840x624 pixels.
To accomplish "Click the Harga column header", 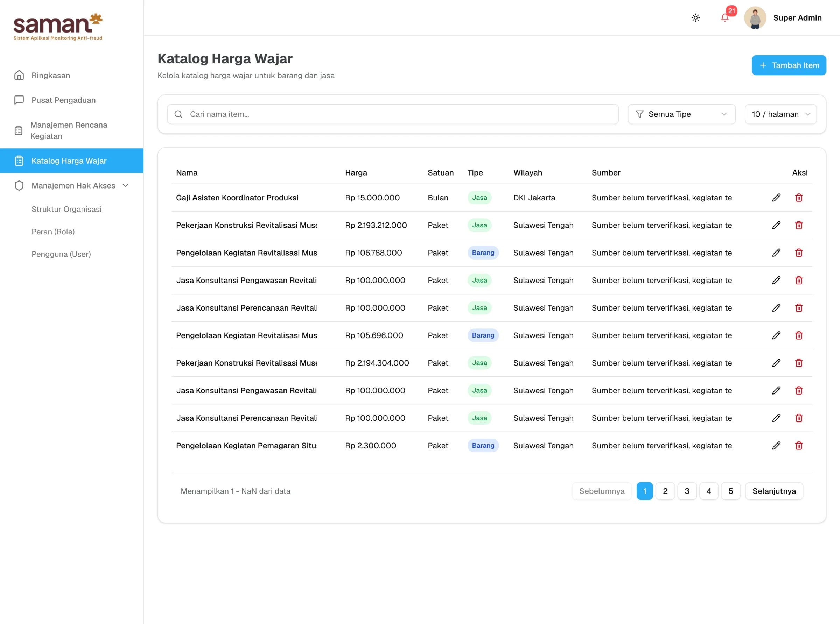I will pyautogui.click(x=356, y=173).
